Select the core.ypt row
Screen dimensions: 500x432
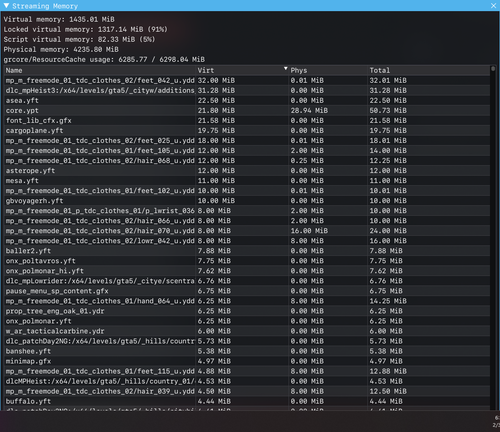click(x=247, y=110)
